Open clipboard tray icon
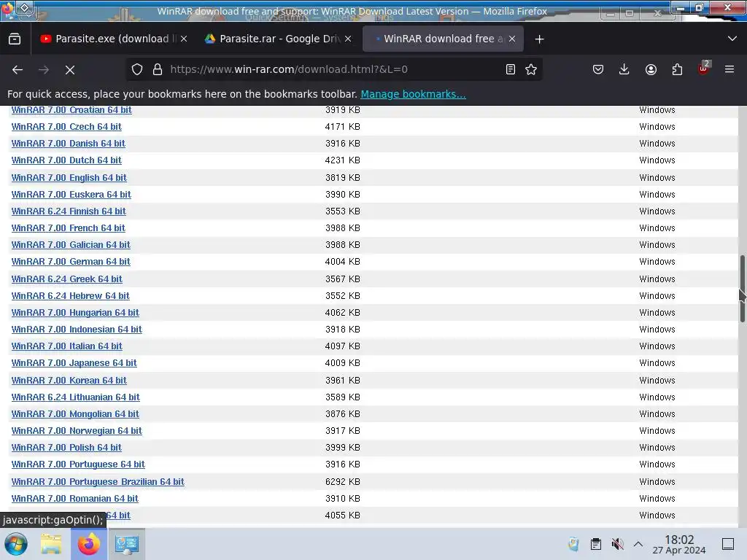This screenshot has height=560, width=747. click(595, 544)
